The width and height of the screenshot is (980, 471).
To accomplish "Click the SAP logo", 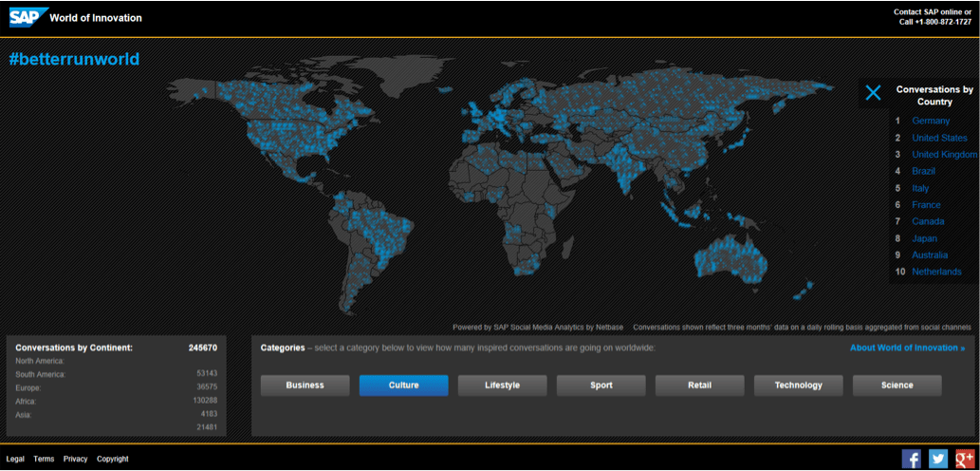I will tap(28, 17).
